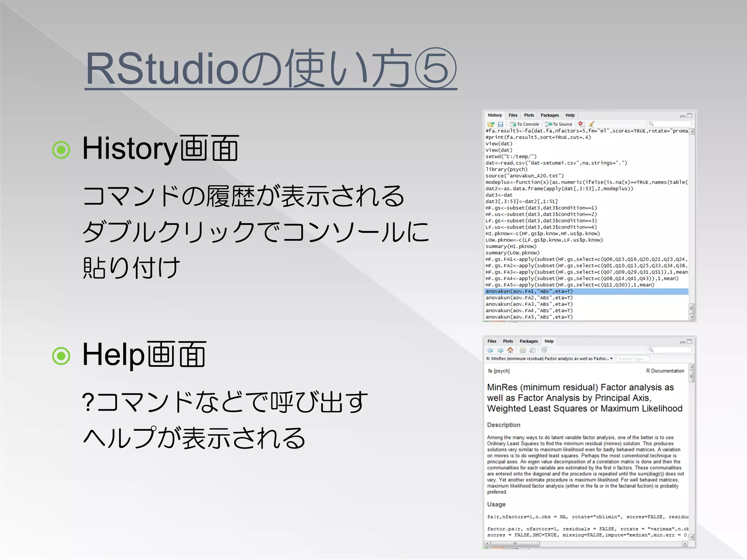
Task: Minimize the Help pane
Action: tap(682, 342)
